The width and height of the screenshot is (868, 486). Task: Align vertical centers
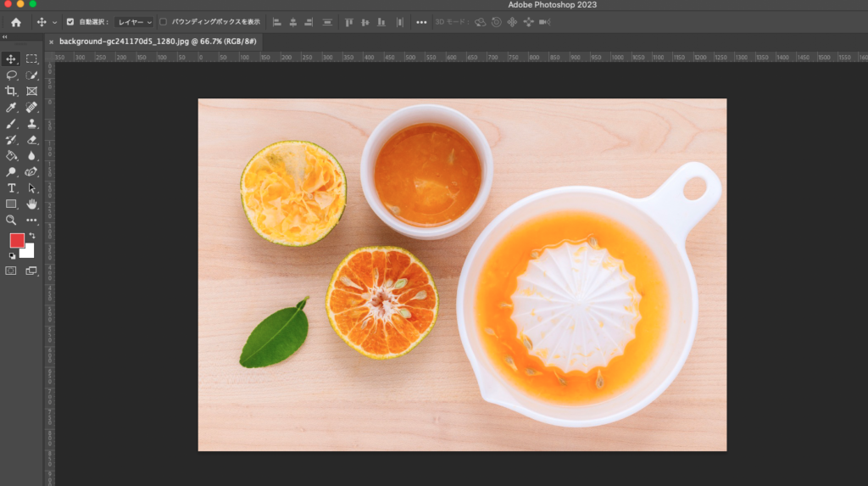(x=365, y=22)
